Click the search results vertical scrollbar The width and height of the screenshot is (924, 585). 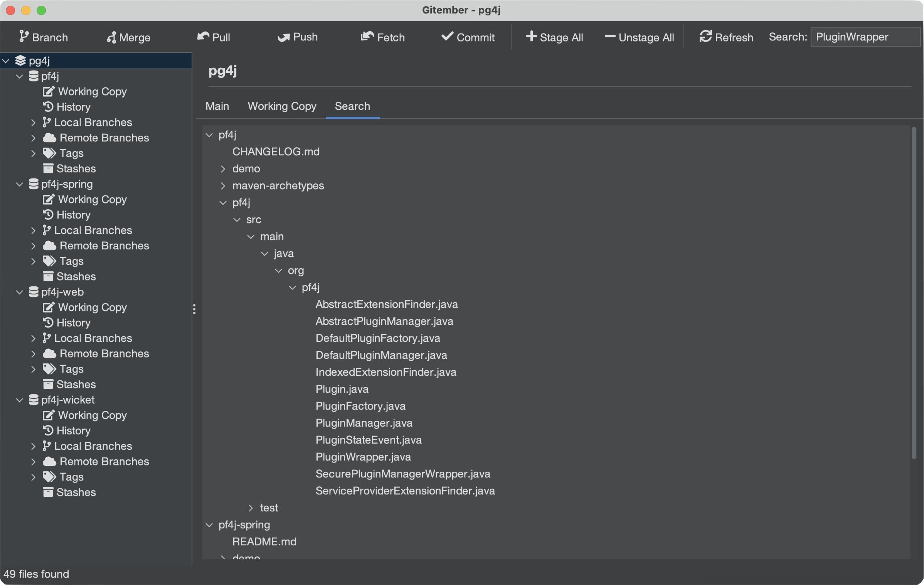point(914,293)
